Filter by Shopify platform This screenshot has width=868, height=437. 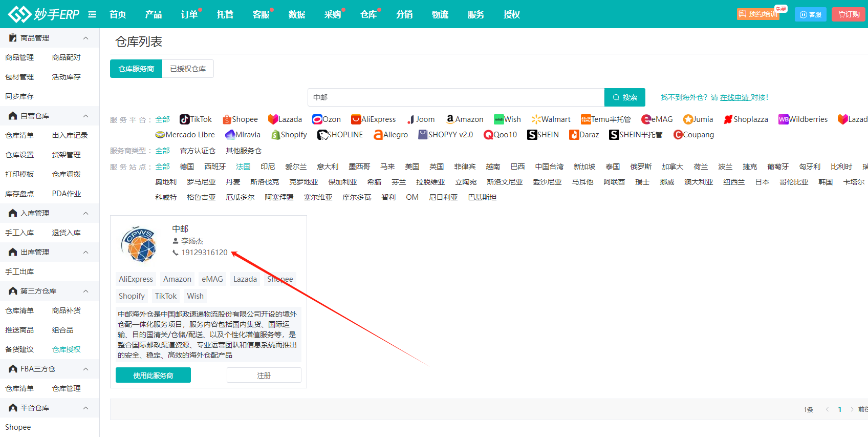pyautogui.click(x=289, y=135)
